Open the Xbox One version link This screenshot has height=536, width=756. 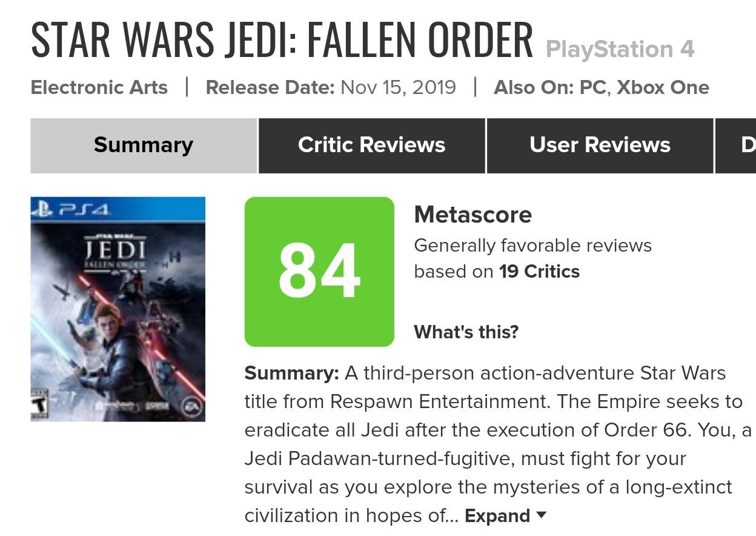tap(663, 87)
